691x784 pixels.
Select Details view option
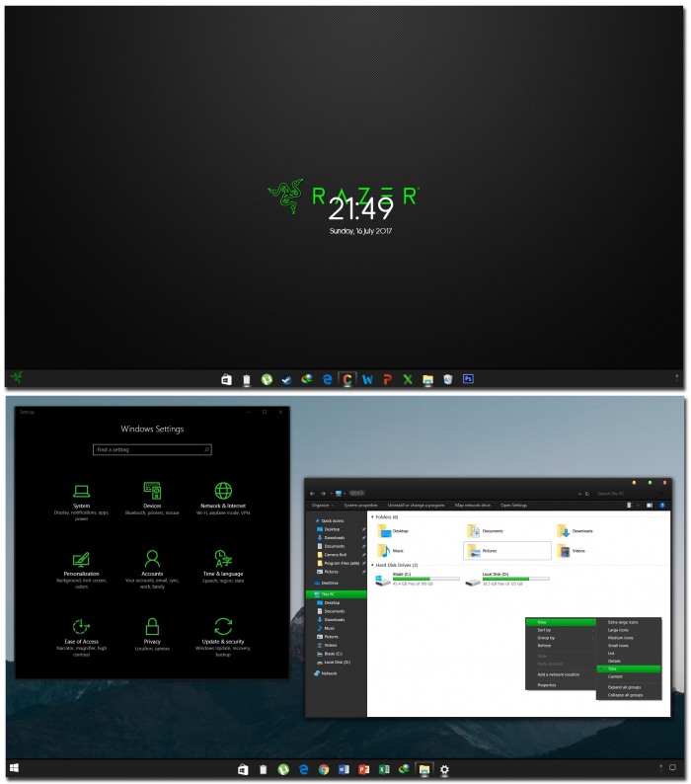point(629,661)
